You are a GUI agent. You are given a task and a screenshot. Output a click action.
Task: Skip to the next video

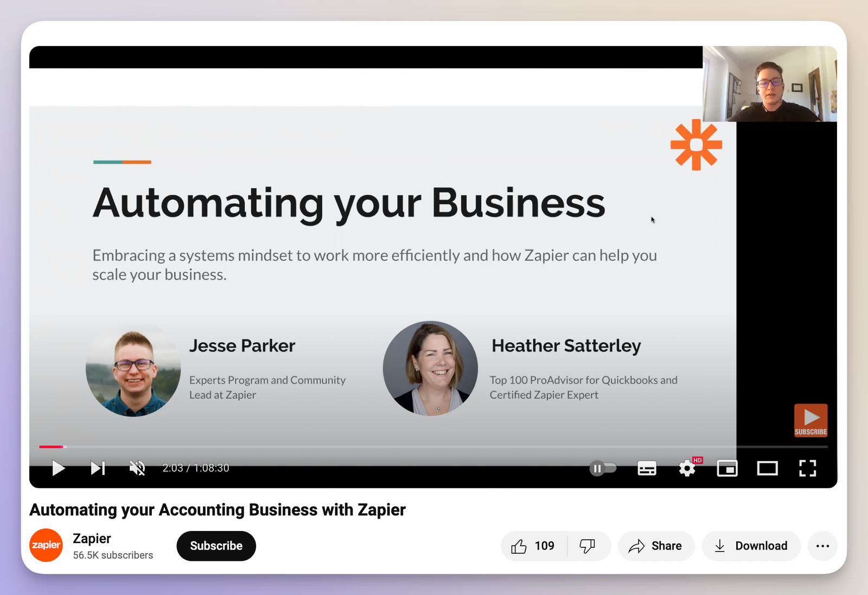[x=98, y=468]
